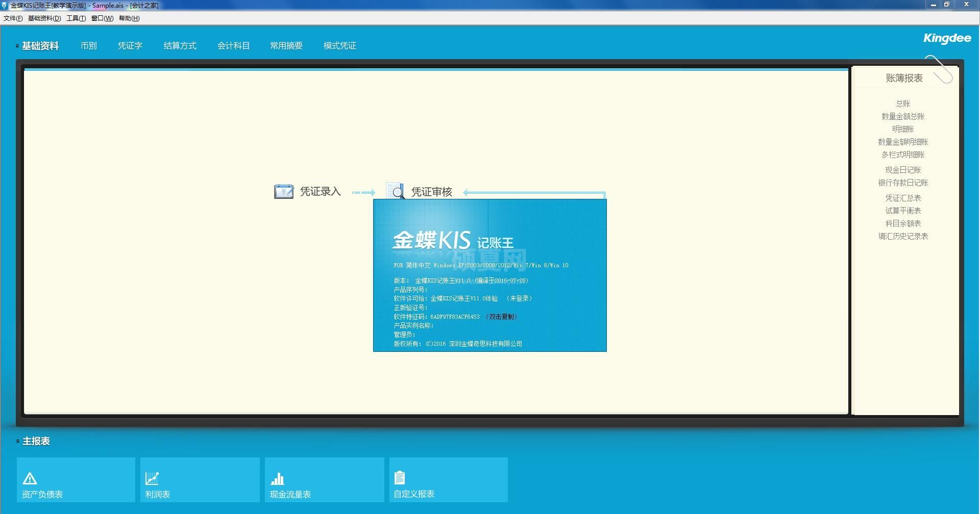Open the 多栏式明细账 report
This screenshot has height=514, width=980.
pyautogui.click(x=903, y=155)
